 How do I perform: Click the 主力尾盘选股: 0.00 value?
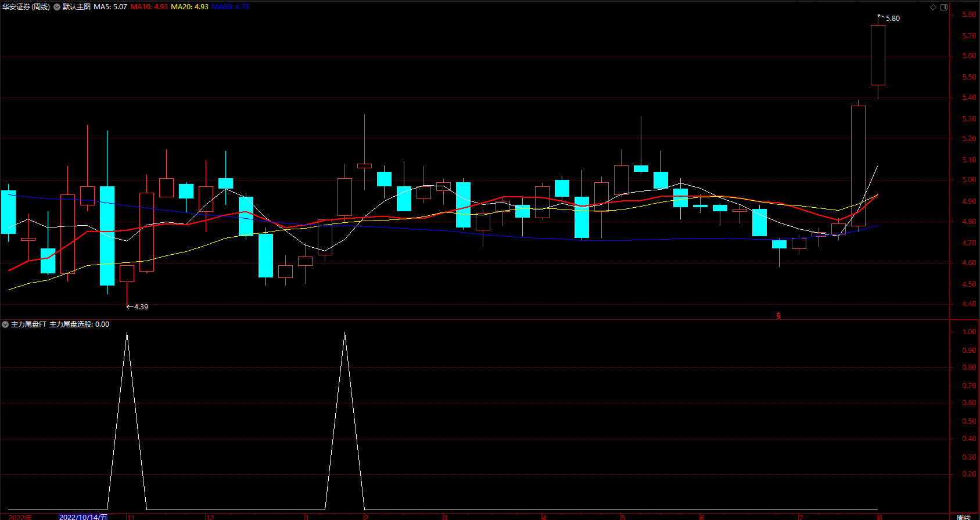click(79, 324)
